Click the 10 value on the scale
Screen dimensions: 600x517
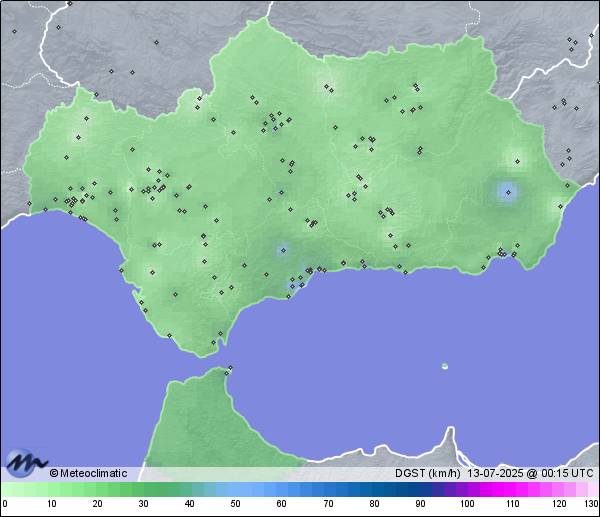click(x=52, y=504)
